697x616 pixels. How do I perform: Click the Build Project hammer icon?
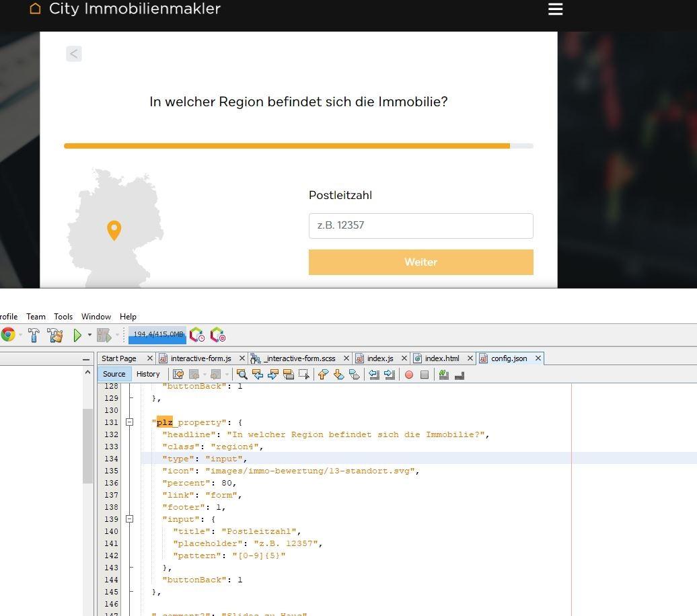click(x=34, y=335)
